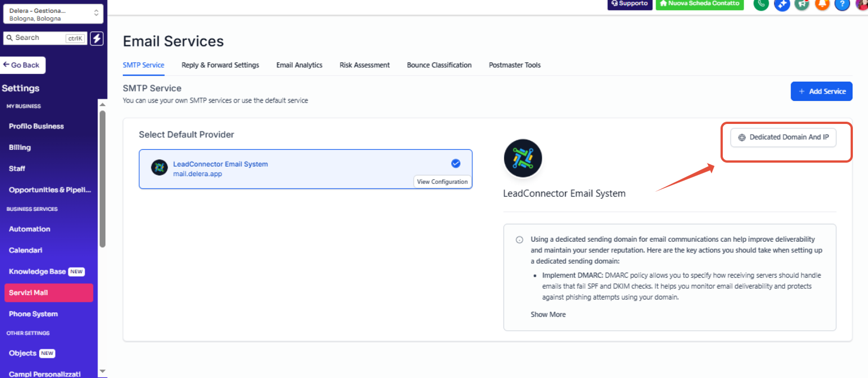Open the Delera account switcher dropdown
Image resolution: width=868 pixels, height=378 pixels.
pos(53,15)
